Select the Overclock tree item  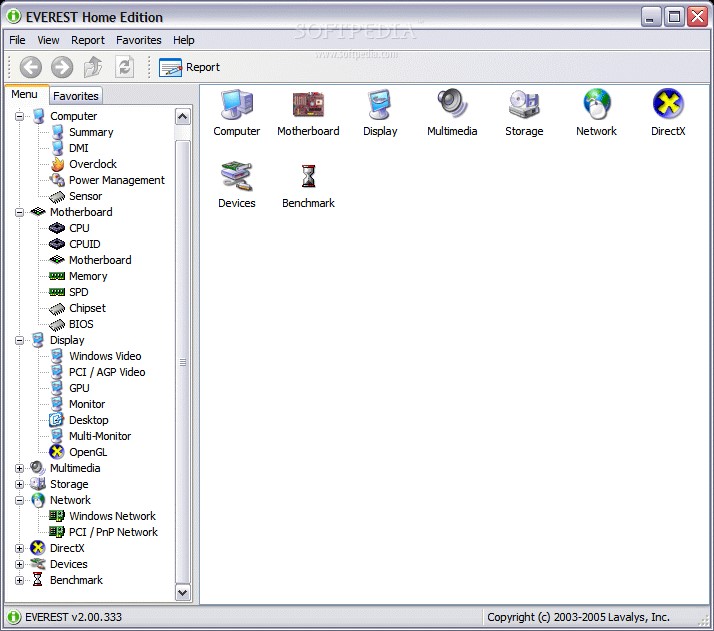coord(92,164)
